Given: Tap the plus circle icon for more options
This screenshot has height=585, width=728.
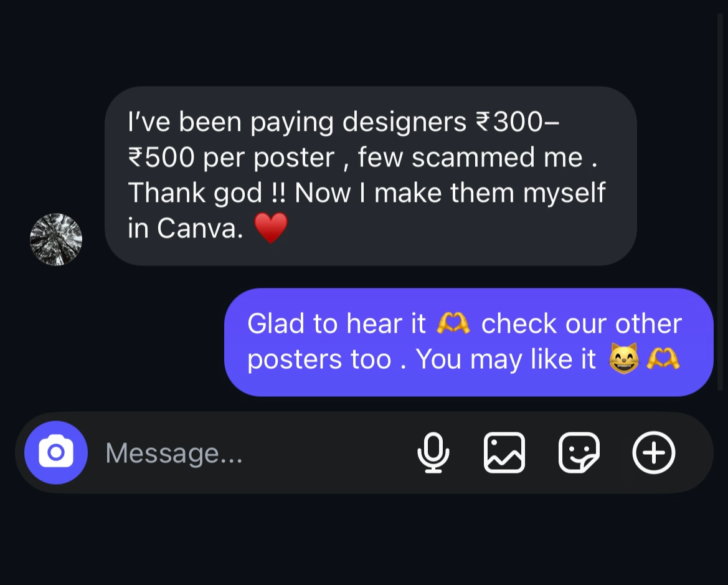Looking at the screenshot, I should 654,452.
